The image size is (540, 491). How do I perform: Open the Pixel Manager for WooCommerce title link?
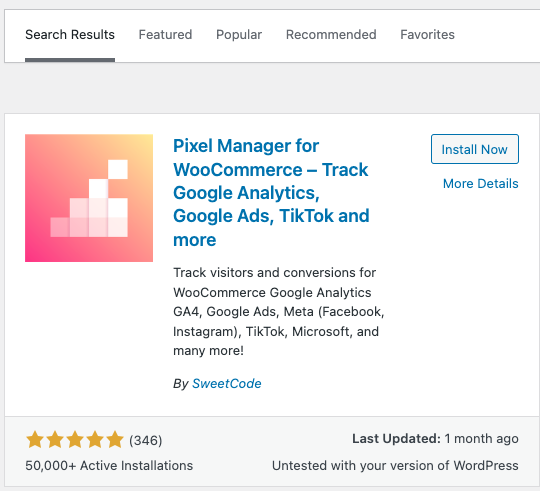click(271, 192)
